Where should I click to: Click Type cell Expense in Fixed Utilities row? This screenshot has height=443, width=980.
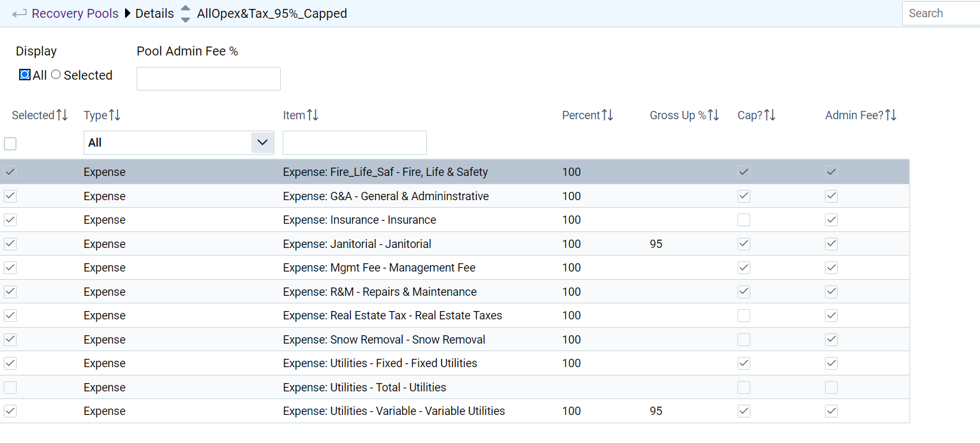[x=105, y=363]
